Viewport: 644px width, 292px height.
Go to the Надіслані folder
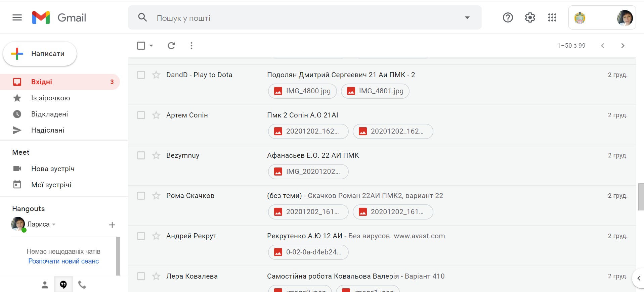[x=48, y=130]
